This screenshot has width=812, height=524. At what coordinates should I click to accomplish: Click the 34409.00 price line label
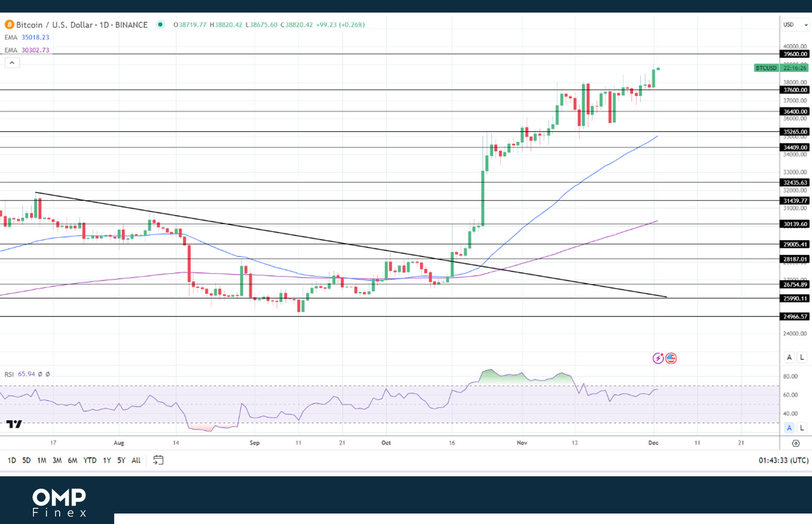[x=795, y=148]
